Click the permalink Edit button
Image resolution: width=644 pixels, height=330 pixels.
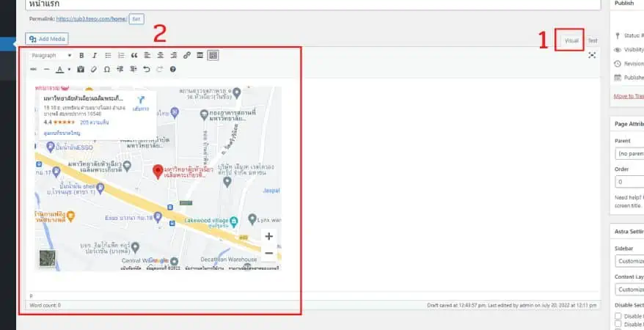[136, 19]
